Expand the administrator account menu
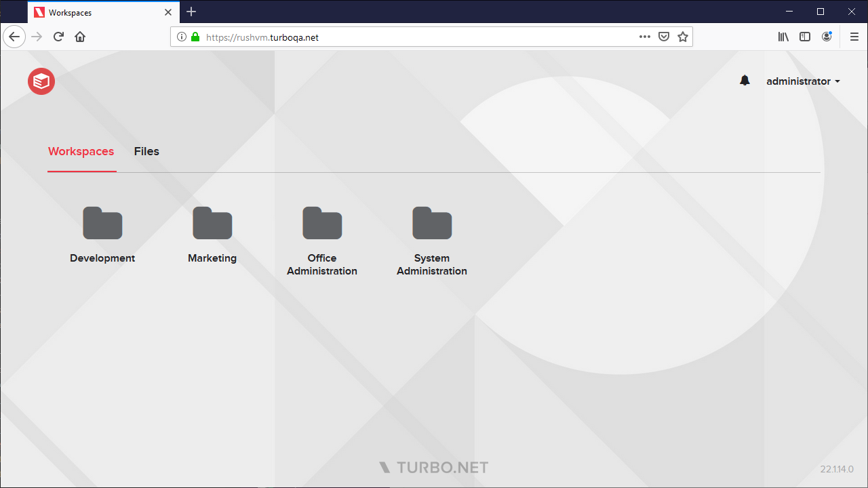The width and height of the screenshot is (868, 488). pyautogui.click(x=803, y=81)
